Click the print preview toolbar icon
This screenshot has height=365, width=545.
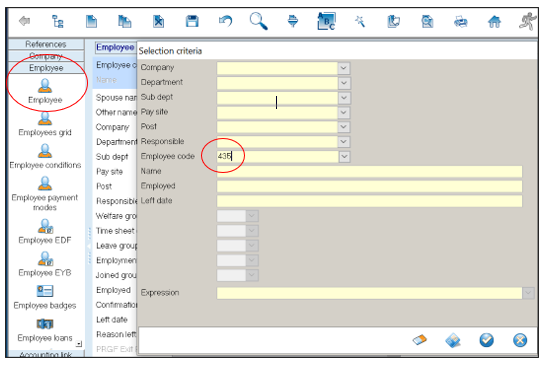tap(427, 21)
